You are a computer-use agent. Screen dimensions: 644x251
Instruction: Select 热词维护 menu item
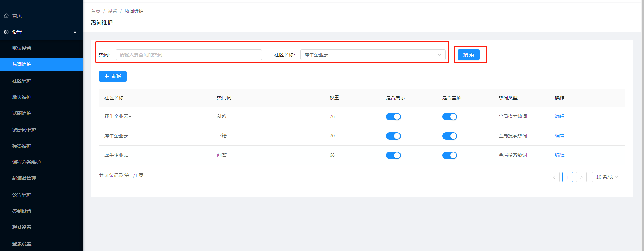point(41,64)
